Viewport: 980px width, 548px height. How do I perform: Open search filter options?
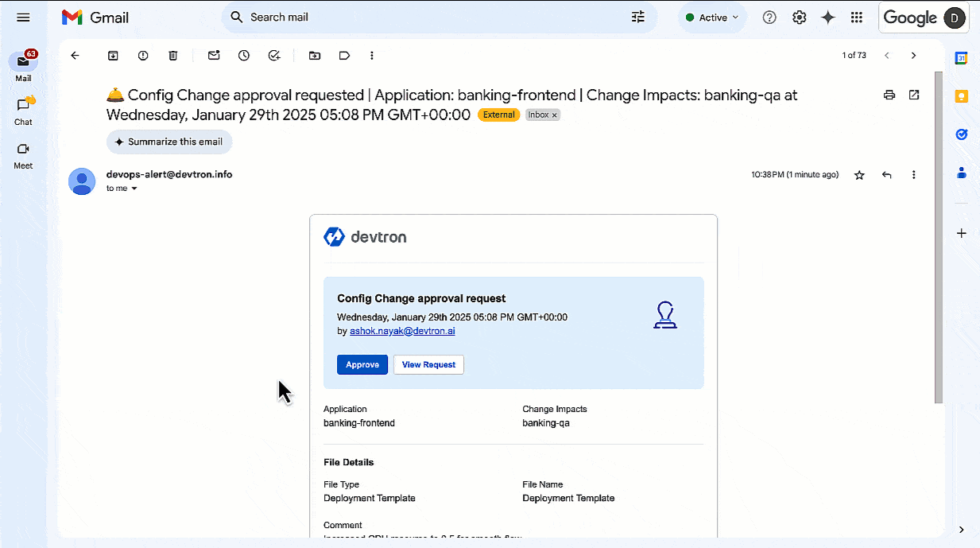pyautogui.click(x=637, y=17)
